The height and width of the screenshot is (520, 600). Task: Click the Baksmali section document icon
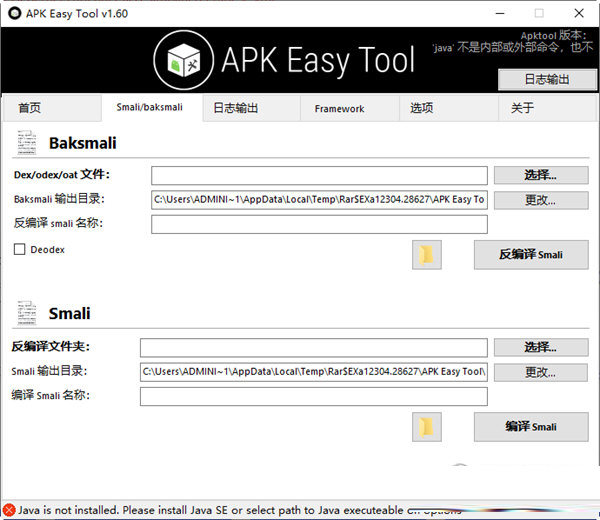26,143
